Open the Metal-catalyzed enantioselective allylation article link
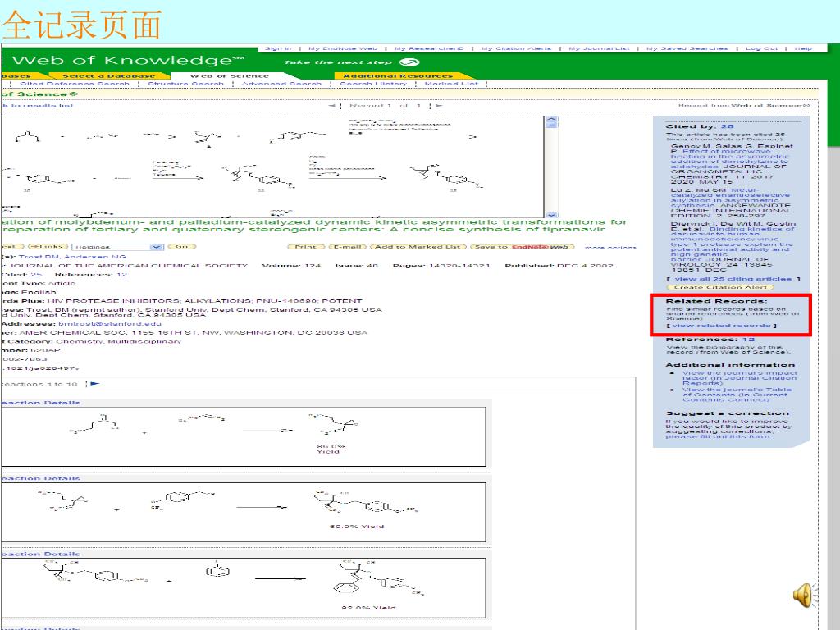 coord(731,198)
